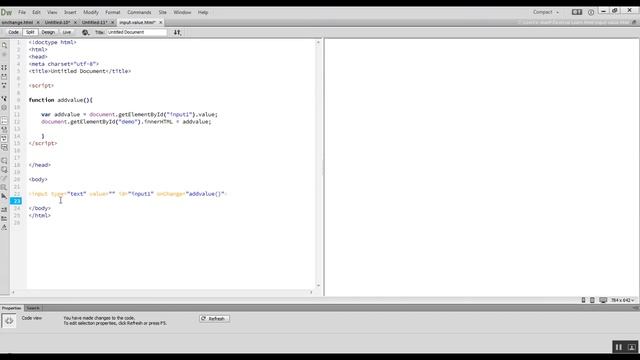
Task: Click the Apply Comment icon
Action: (4, 160)
